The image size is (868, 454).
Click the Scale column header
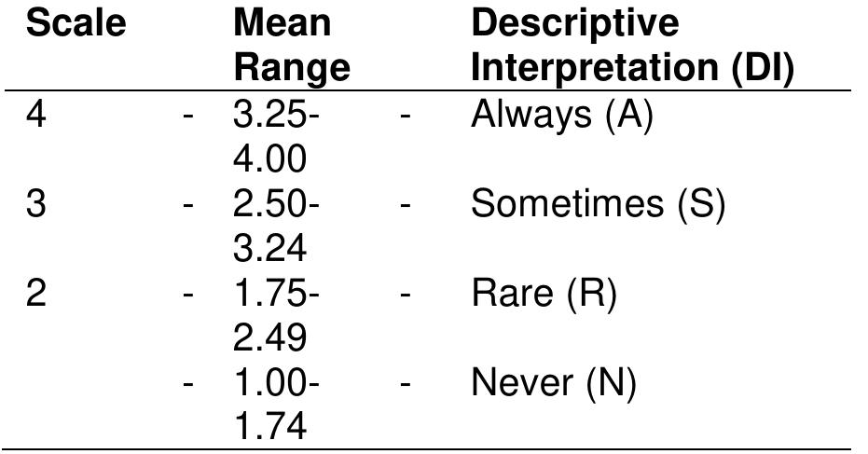click(x=76, y=23)
